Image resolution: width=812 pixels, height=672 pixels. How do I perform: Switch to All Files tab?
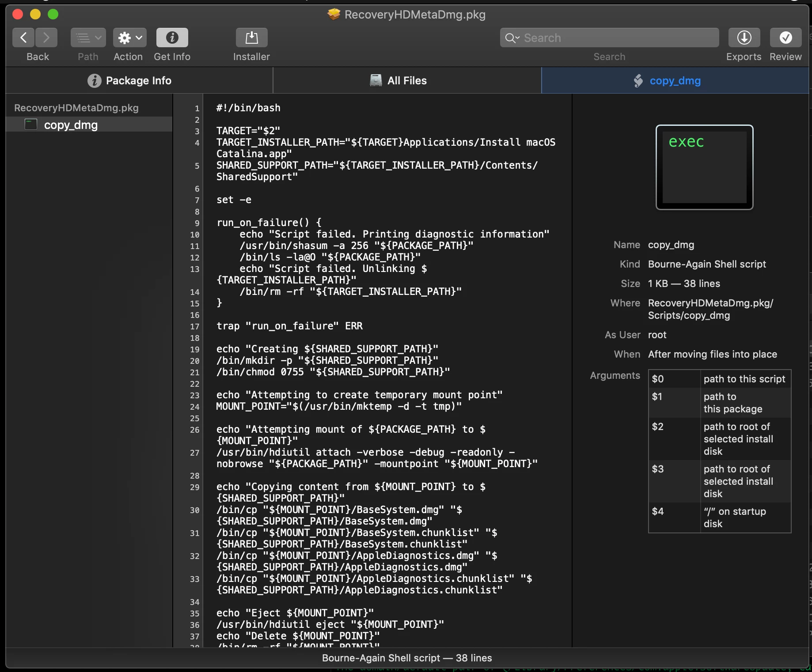click(407, 80)
